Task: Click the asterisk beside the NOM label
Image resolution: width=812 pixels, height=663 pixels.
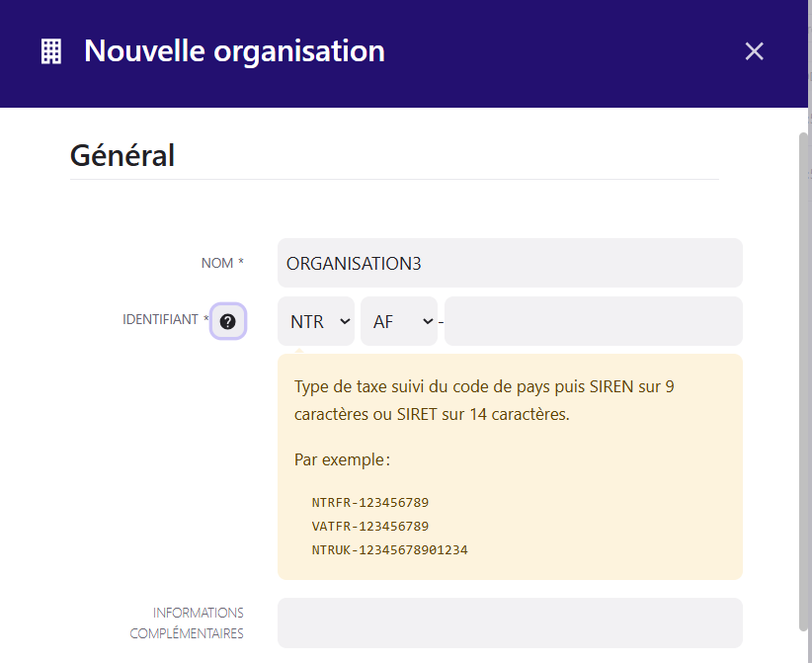Action: [241, 262]
